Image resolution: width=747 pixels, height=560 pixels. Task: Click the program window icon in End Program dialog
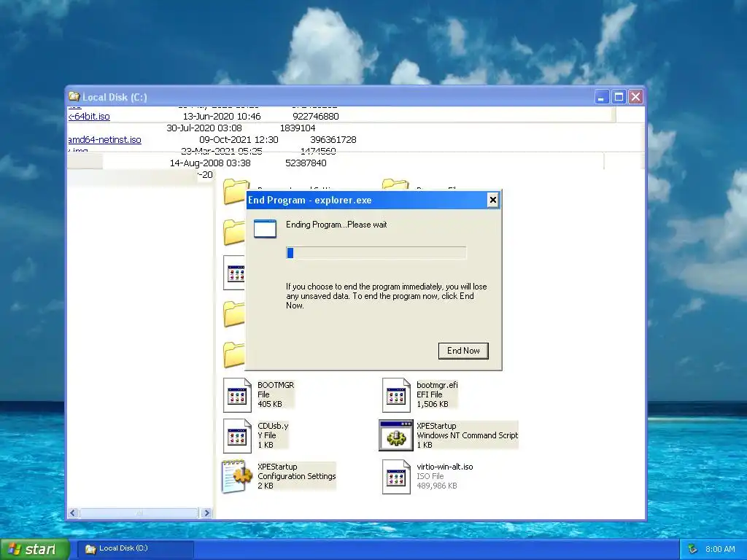point(265,228)
